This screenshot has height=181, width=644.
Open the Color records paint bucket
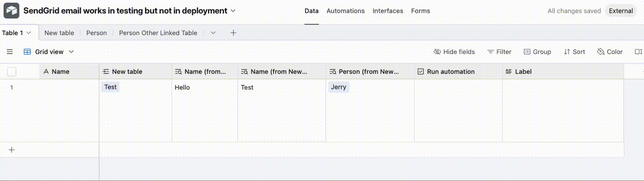(609, 52)
